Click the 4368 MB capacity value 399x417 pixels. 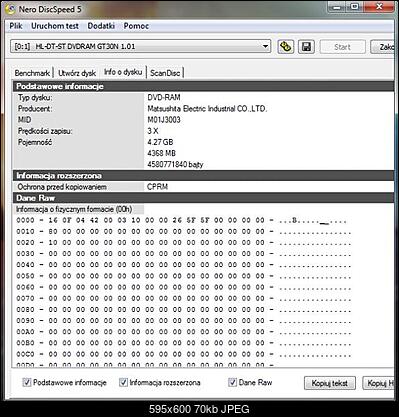[x=162, y=153]
